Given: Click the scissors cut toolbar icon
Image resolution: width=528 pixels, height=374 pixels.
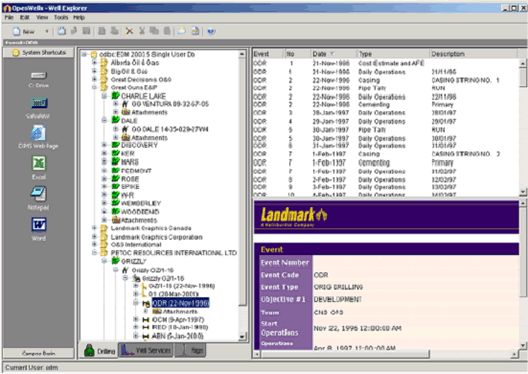Looking at the screenshot, I should [x=142, y=31].
